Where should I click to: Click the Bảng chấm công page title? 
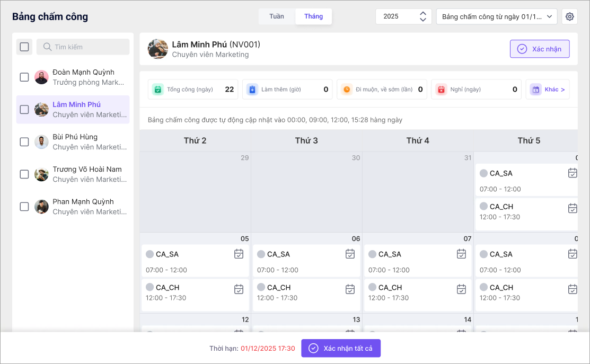pyautogui.click(x=50, y=17)
